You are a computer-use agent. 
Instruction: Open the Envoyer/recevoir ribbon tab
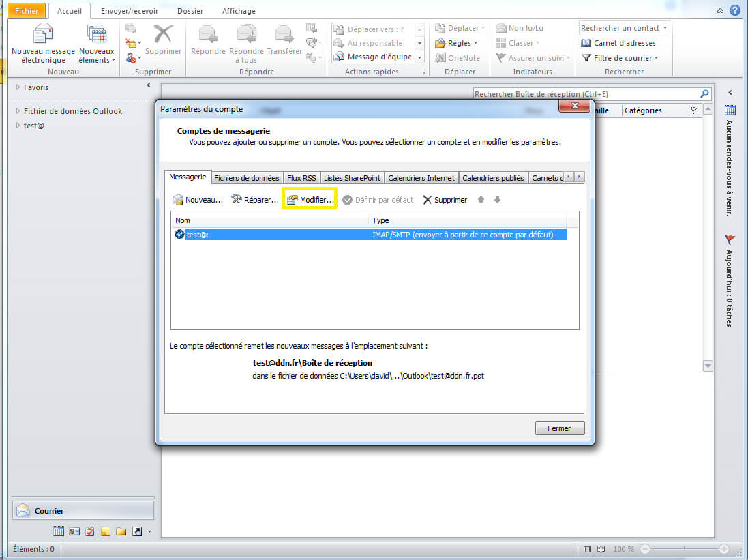coord(129,11)
